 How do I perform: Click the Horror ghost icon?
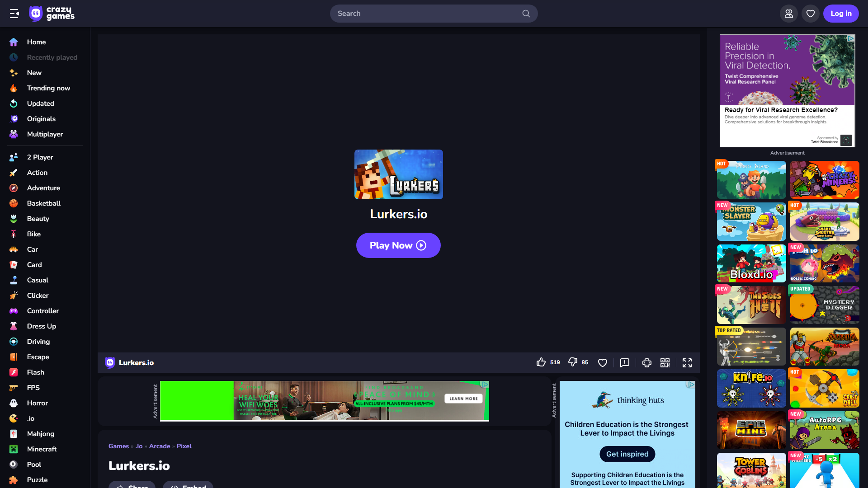(14, 403)
